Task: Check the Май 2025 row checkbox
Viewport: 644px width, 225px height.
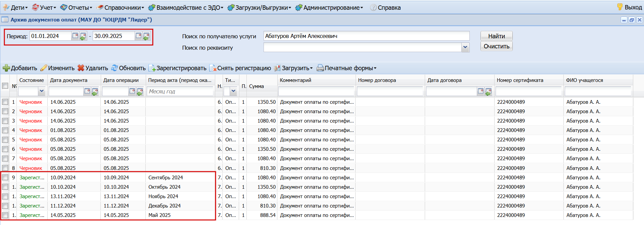Action: 5,215
